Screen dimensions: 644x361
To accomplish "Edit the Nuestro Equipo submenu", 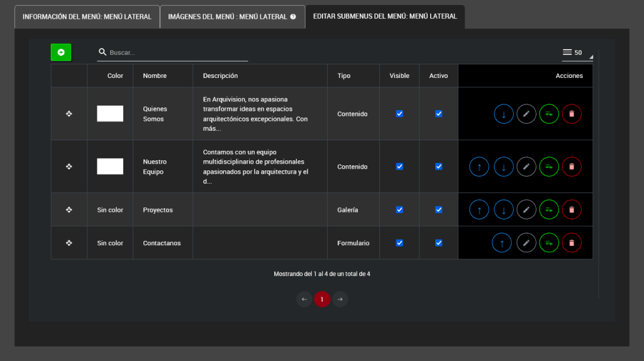I will point(526,167).
